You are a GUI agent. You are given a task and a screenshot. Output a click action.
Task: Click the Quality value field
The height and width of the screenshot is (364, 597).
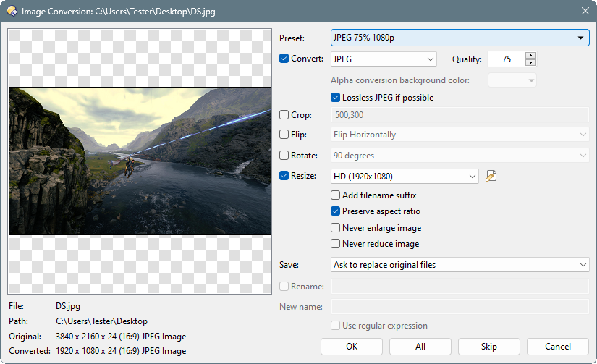point(507,59)
